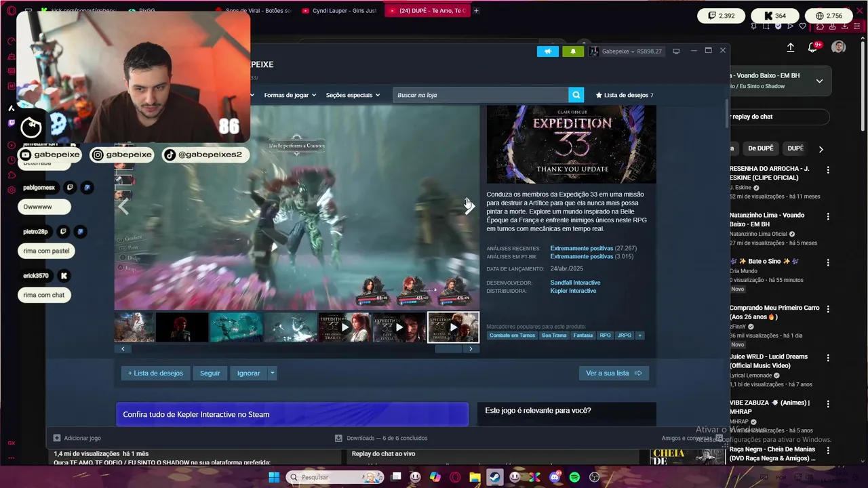Image resolution: width=868 pixels, height=488 pixels.
Task: Click the Steam announcements megaphone button
Action: 548,52
